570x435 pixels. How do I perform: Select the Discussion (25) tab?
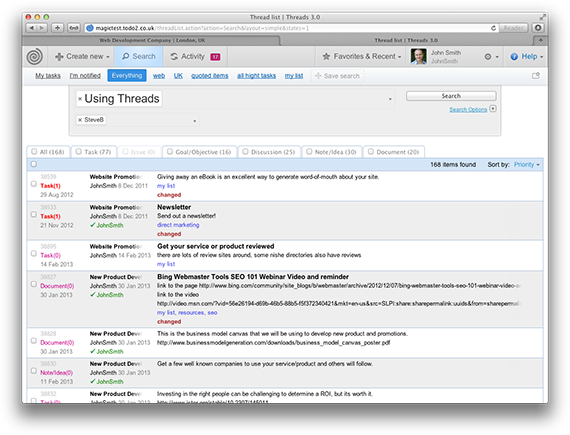[x=269, y=152]
